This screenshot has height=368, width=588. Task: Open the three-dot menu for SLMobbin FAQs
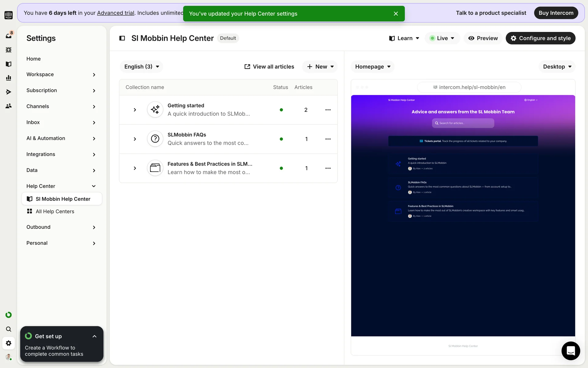[x=328, y=139]
